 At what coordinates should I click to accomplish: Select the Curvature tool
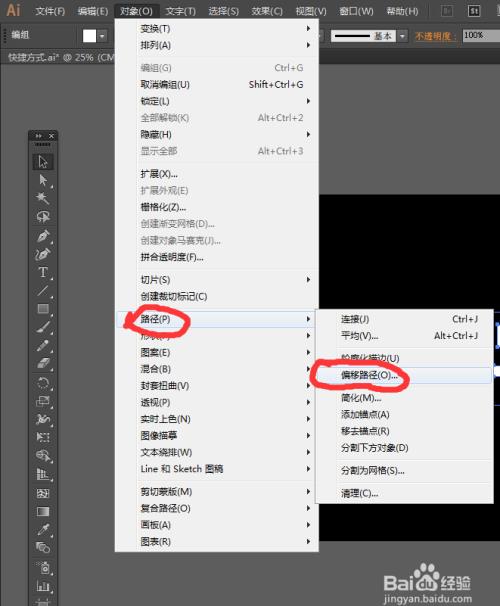[43, 254]
